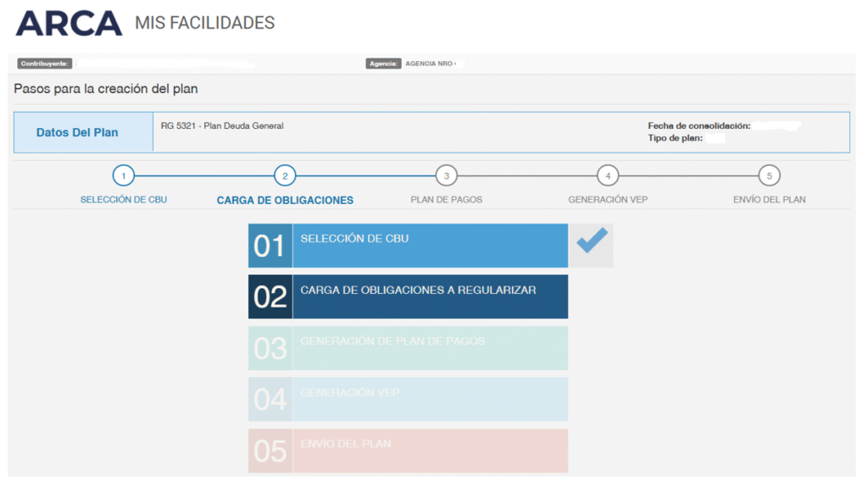
Task: Click step circle 5 for Envío del Plan
Action: 770,175
